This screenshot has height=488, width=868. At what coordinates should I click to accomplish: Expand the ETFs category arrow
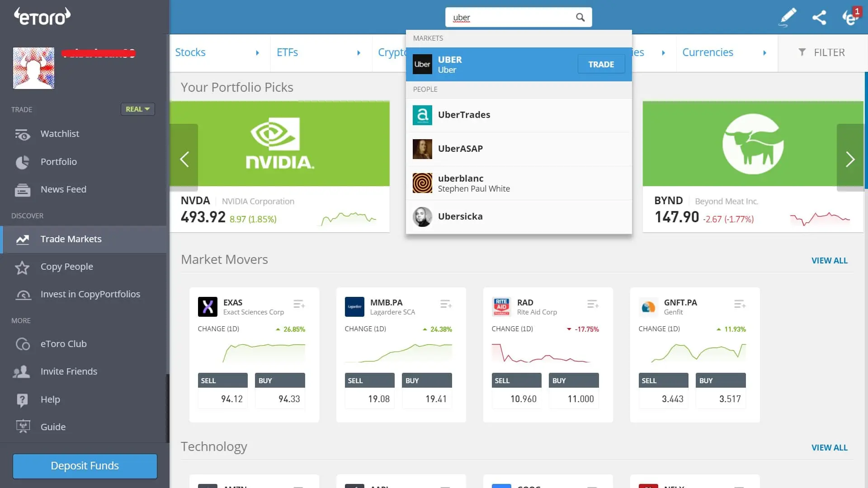click(359, 53)
